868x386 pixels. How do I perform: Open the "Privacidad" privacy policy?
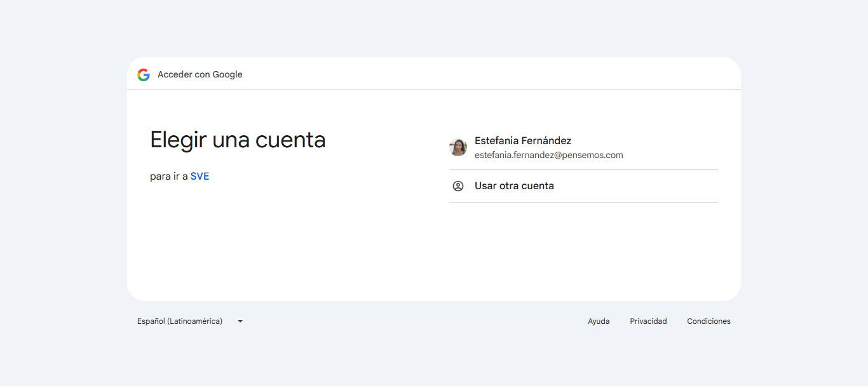648,321
